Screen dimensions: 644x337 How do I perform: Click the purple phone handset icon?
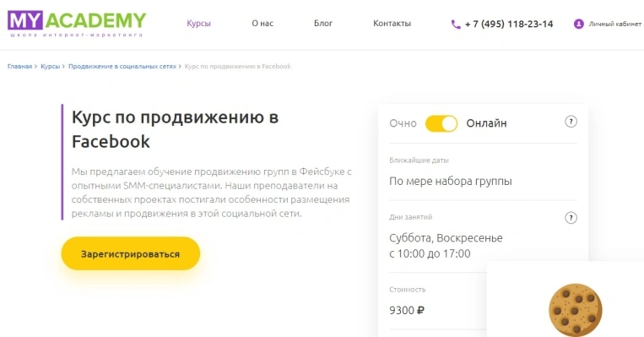coord(456,24)
